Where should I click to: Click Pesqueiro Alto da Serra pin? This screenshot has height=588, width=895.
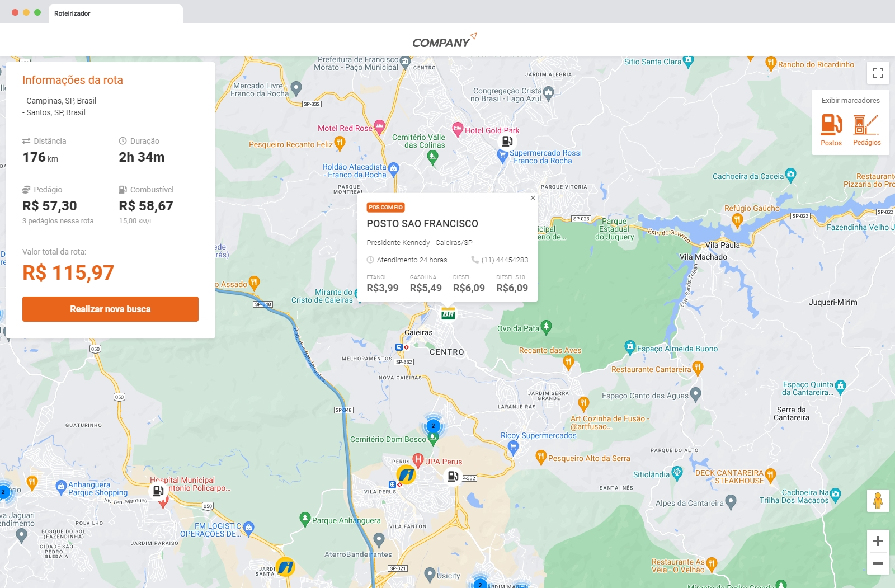(540, 457)
